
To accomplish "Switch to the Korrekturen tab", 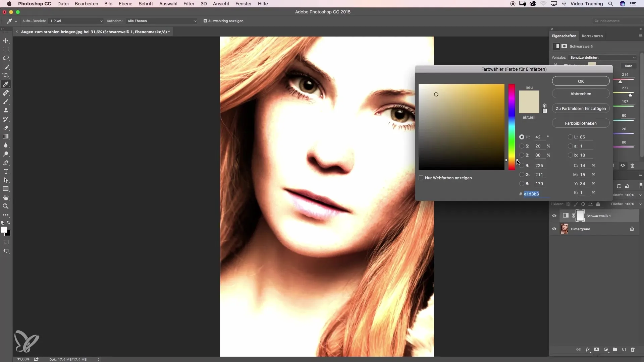I will point(592,36).
